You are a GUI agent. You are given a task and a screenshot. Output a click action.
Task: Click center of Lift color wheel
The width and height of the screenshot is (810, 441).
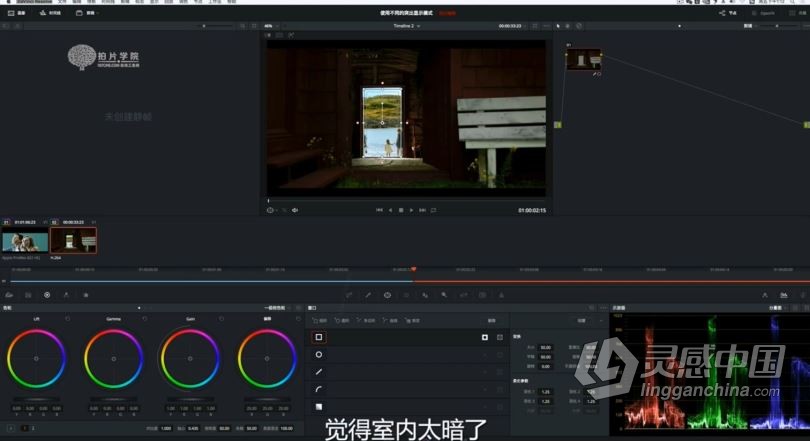click(x=36, y=358)
